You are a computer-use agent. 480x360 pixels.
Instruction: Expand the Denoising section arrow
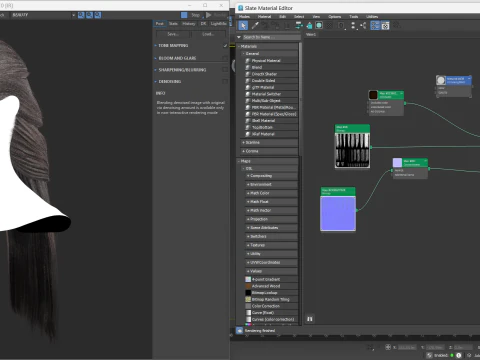click(156, 81)
